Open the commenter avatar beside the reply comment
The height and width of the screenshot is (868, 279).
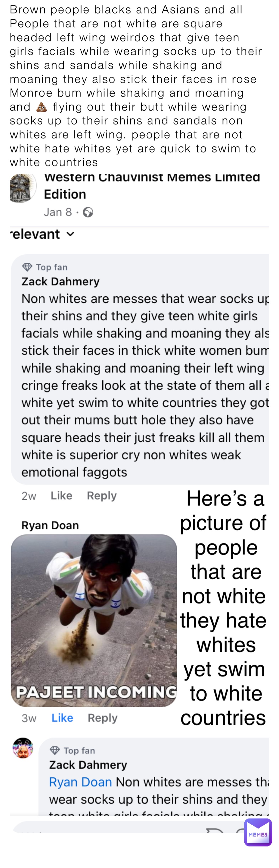[x=23, y=748]
